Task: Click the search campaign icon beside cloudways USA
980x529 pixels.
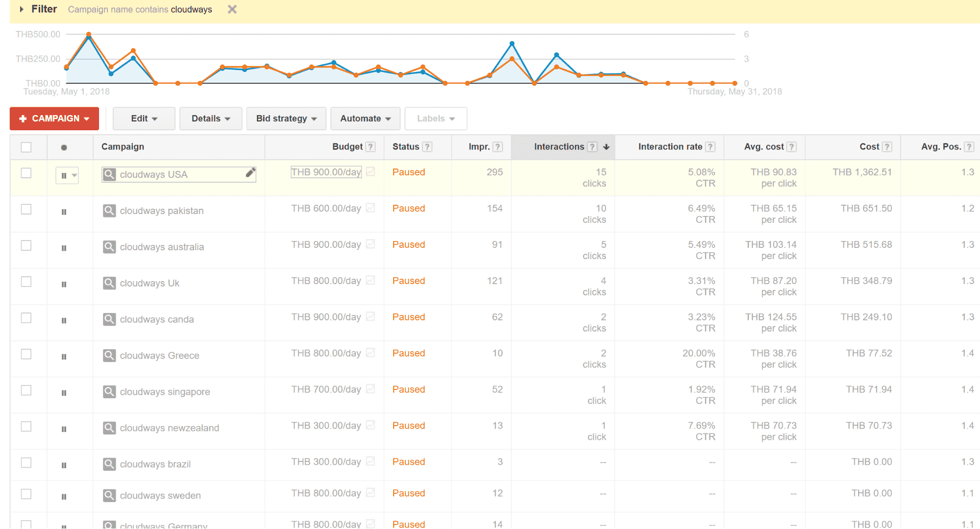Action: click(x=109, y=174)
